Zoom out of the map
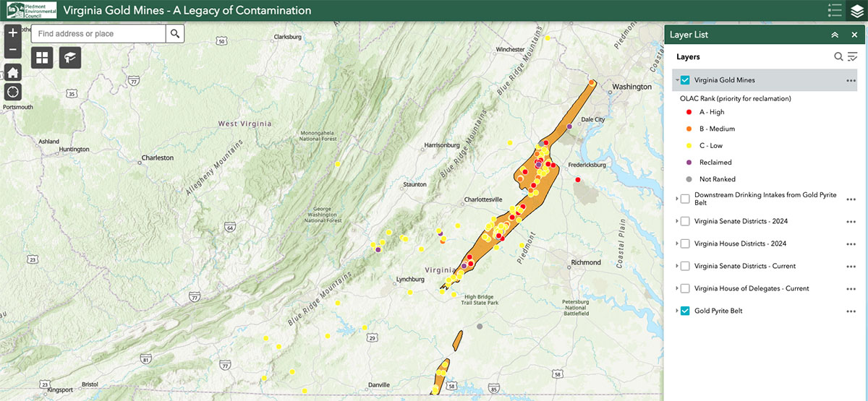This screenshot has width=868, height=401. 13,51
